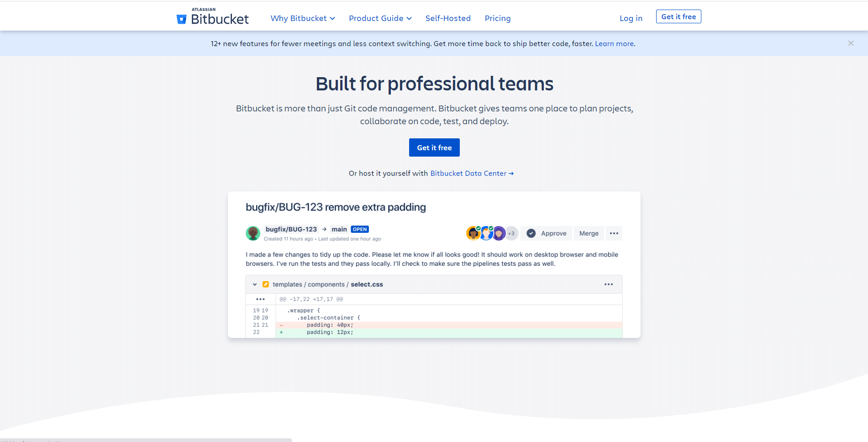The height and width of the screenshot is (442, 868).
Task: Click the Log in link
Action: pyautogui.click(x=631, y=18)
